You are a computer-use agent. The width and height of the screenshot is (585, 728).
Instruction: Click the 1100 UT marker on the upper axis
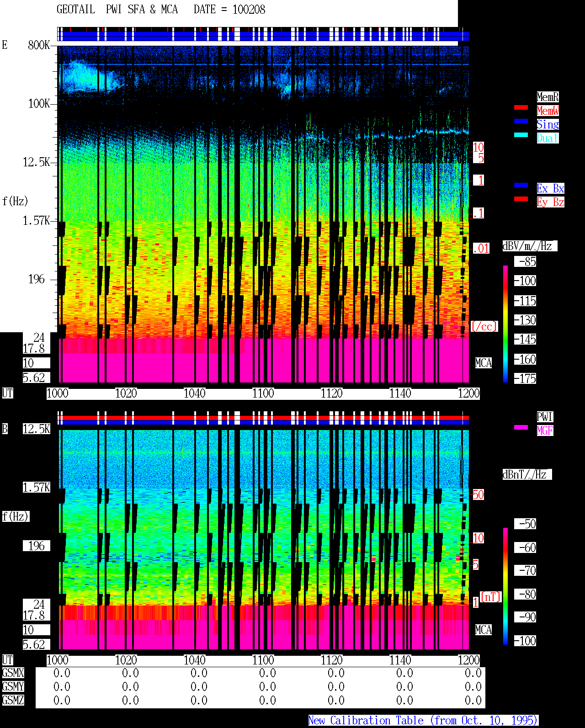click(263, 393)
